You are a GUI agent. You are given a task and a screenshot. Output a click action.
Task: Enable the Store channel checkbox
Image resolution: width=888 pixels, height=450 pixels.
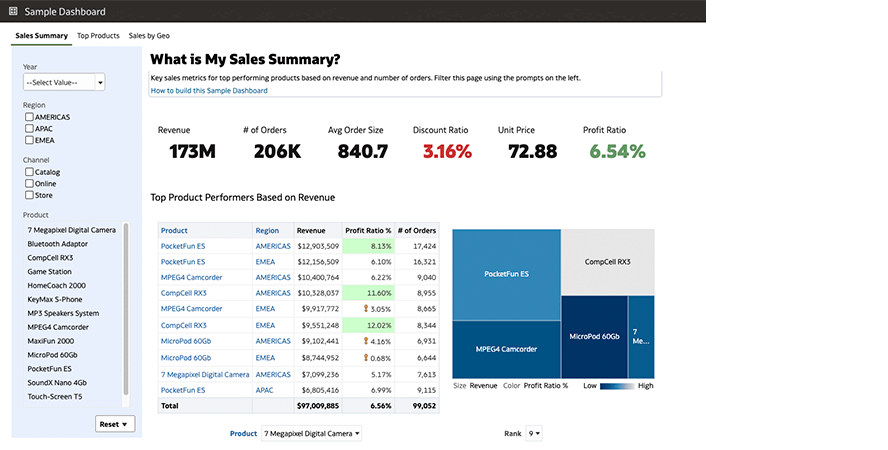(x=29, y=195)
